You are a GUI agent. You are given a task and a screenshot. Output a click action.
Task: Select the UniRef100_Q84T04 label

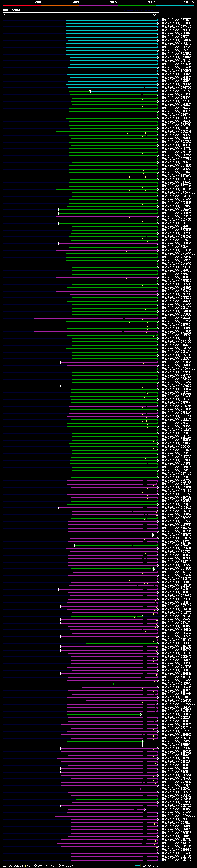coord(177,115)
